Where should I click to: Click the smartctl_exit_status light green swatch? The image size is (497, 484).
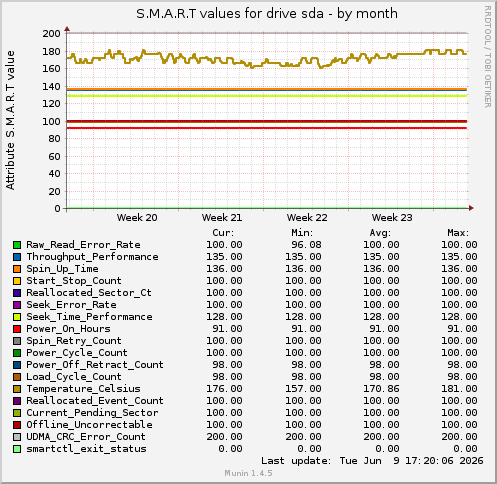pyautogui.click(x=17, y=449)
